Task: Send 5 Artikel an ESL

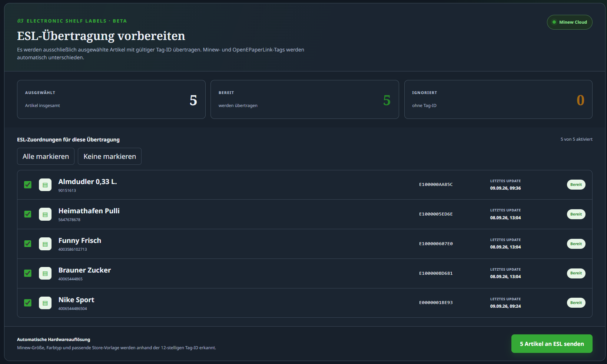Action: [x=552, y=344]
